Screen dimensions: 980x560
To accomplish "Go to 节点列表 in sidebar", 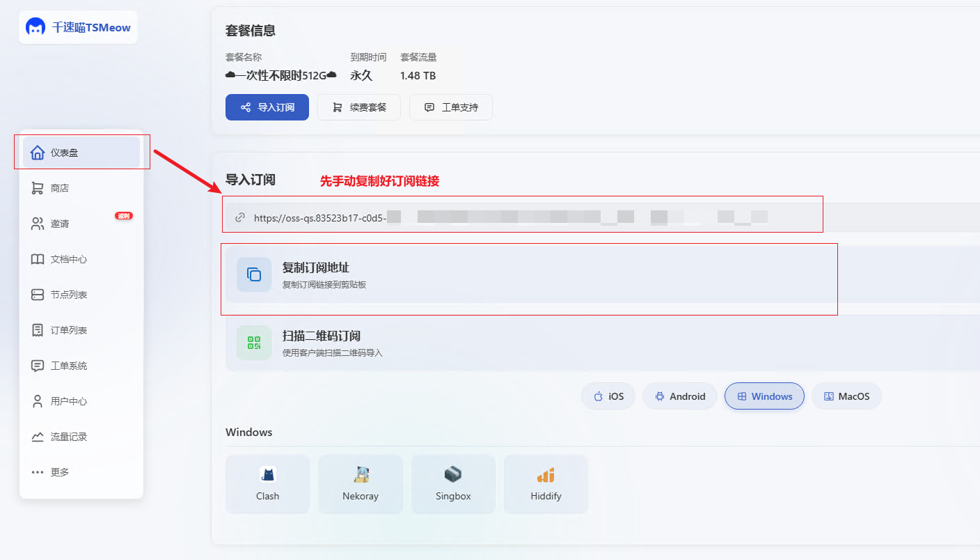I will (68, 295).
